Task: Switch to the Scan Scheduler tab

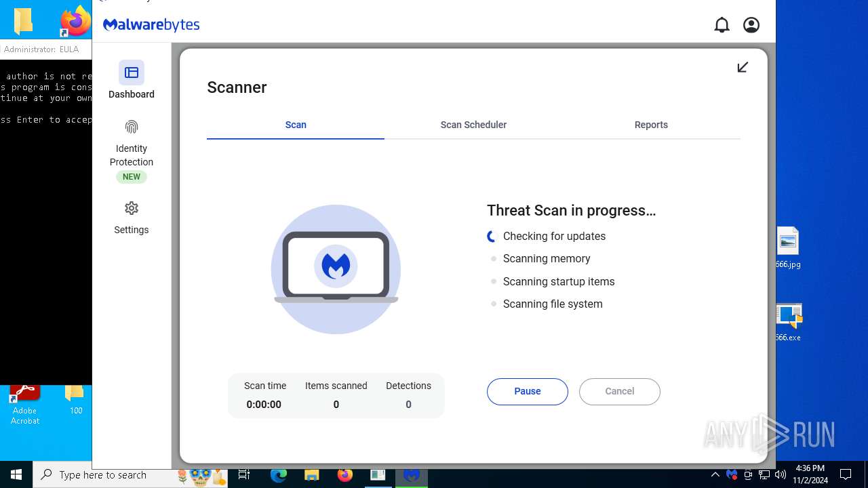Action: (x=473, y=125)
